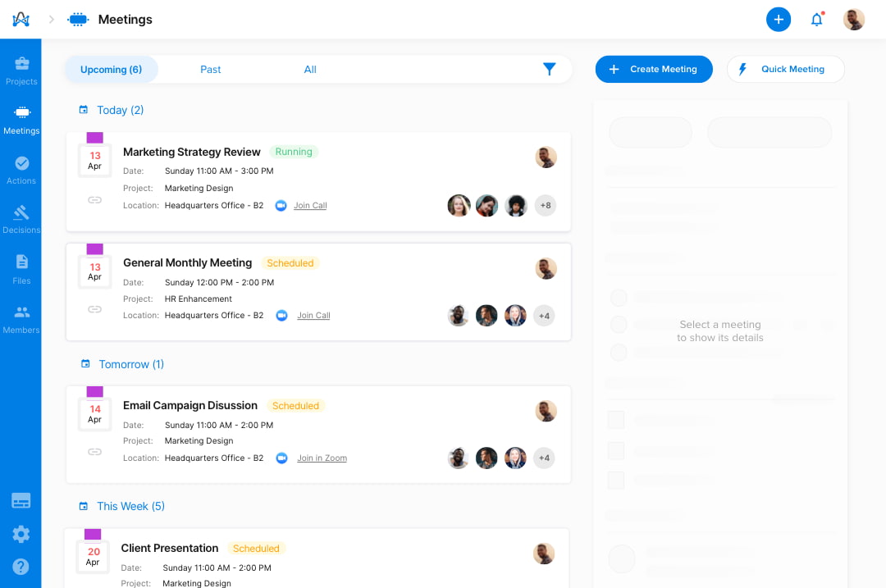The width and height of the screenshot is (886, 588).
Task: Copy link icon for Marketing Strategy Review
Action: tap(94, 200)
